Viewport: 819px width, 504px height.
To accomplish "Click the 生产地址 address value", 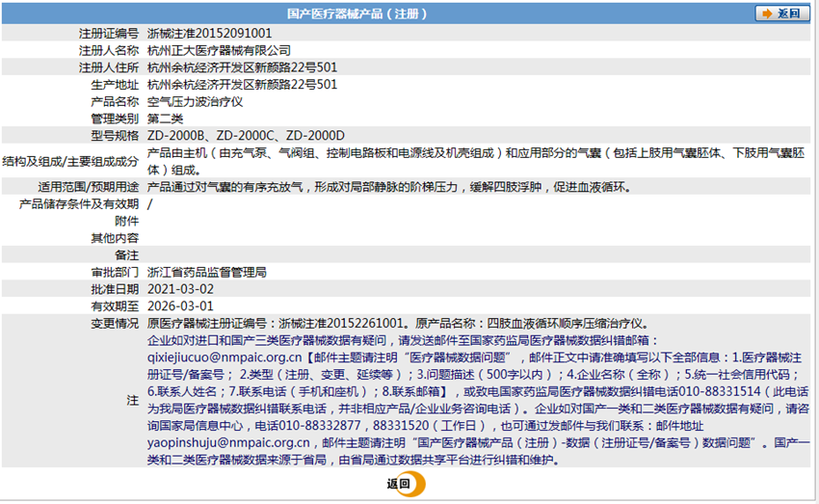I will (x=243, y=85).
